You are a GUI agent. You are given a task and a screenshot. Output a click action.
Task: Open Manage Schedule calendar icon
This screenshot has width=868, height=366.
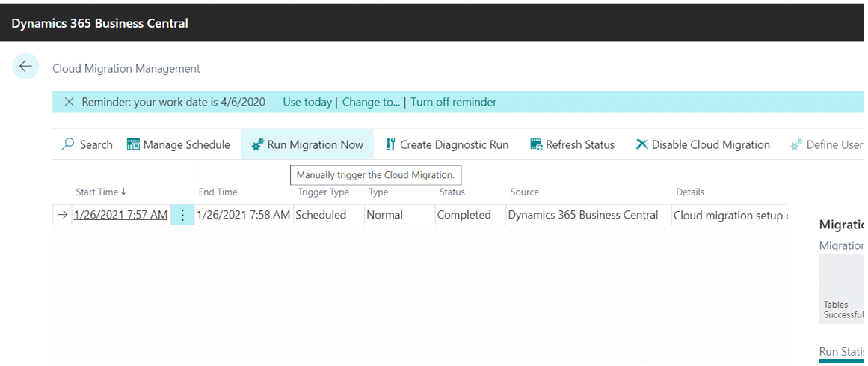point(133,144)
